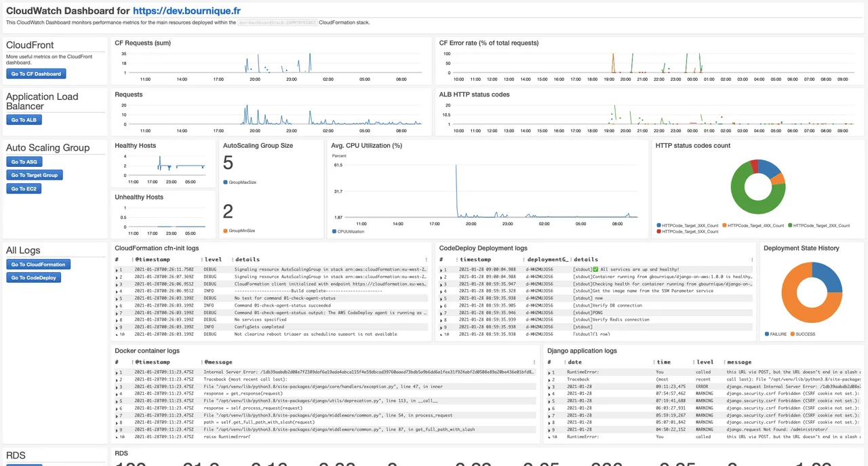Expand row 4 in CloudFormation cfn-init logs
Viewport: 868px width, 466px height.
(117, 291)
